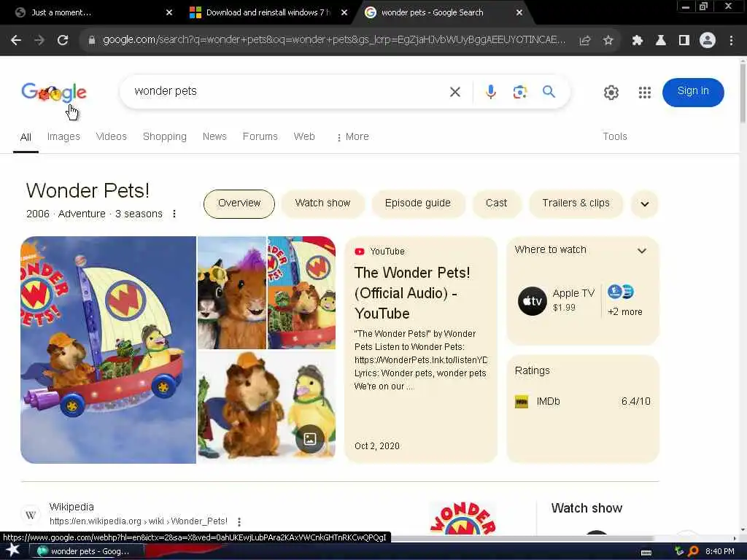Click the browser forward arrow

(39, 41)
